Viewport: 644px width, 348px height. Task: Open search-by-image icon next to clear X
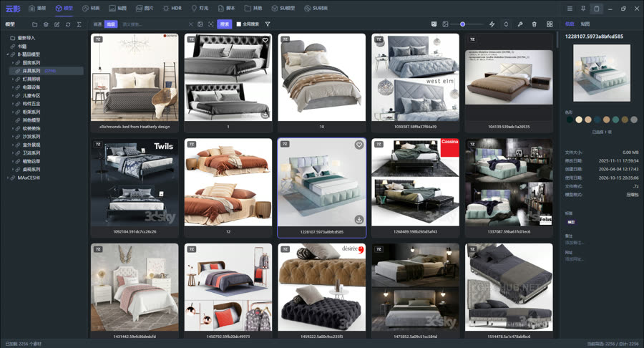[200, 24]
